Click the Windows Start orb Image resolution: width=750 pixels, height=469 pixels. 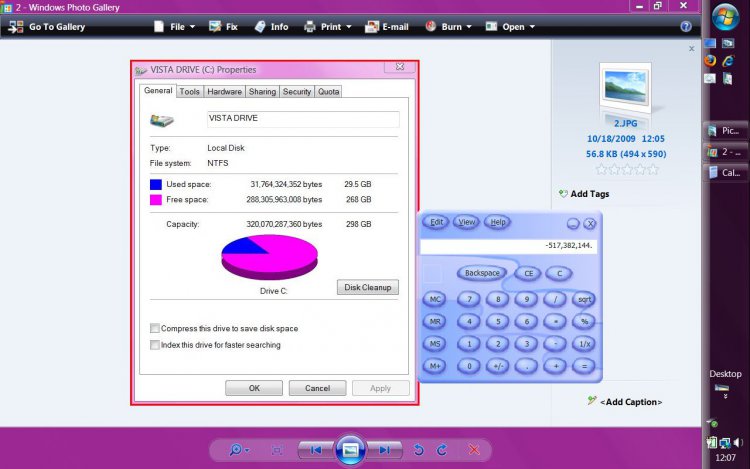[x=725, y=16]
